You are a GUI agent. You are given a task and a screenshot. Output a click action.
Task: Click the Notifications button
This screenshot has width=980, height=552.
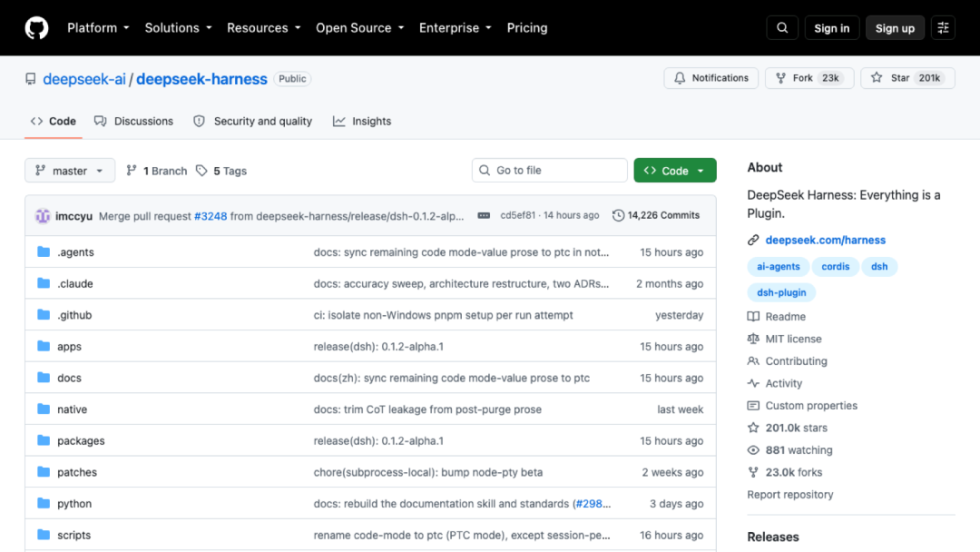point(711,78)
